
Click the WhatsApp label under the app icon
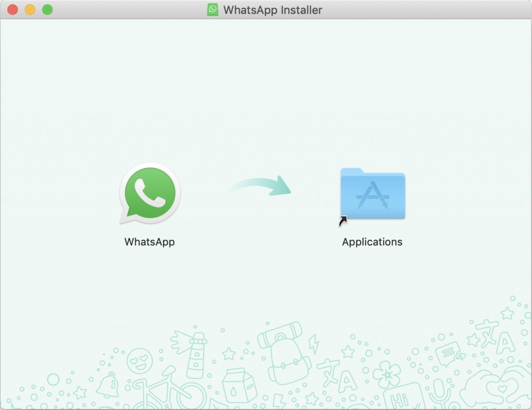(x=150, y=242)
